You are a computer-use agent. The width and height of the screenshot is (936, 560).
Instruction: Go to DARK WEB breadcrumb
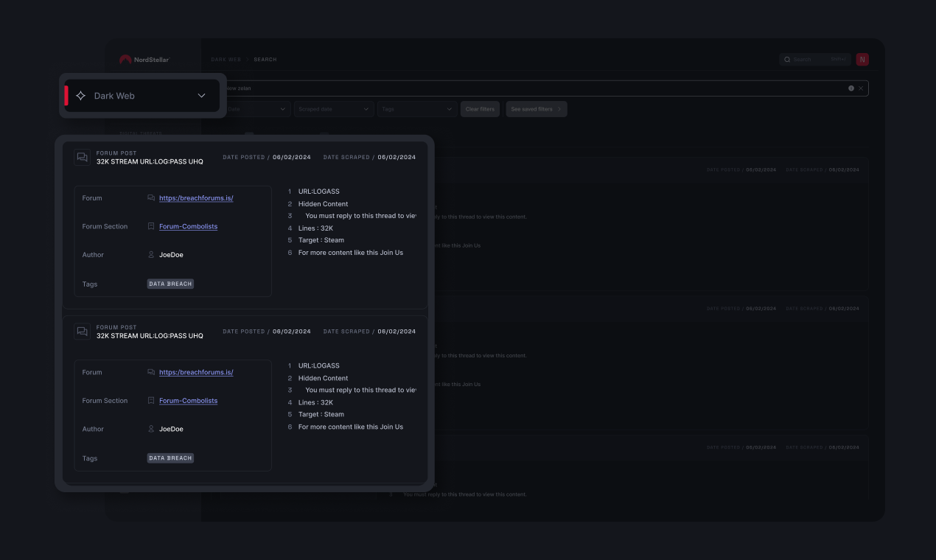click(x=226, y=60)
